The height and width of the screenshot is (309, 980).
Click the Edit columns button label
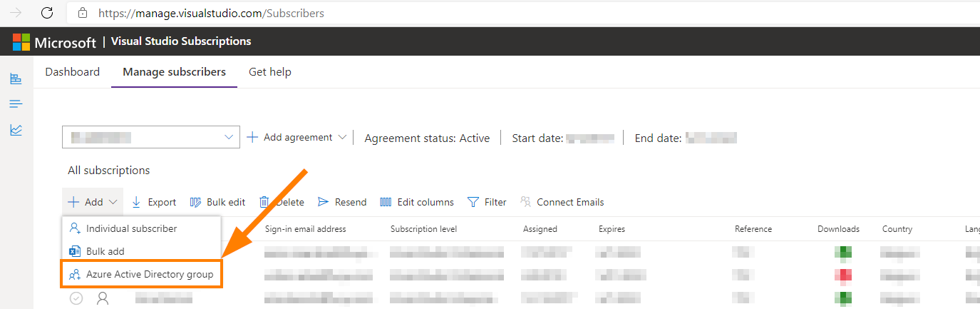425,202
